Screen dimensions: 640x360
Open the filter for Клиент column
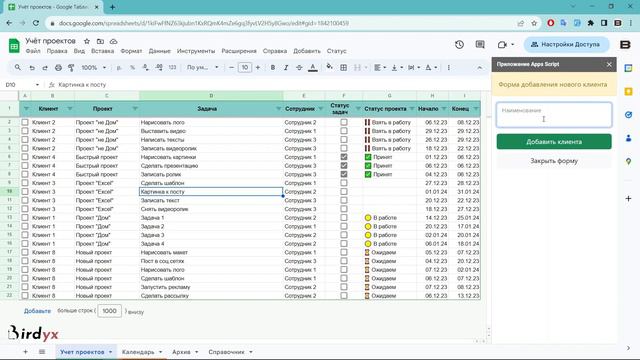tap(70, 109)
